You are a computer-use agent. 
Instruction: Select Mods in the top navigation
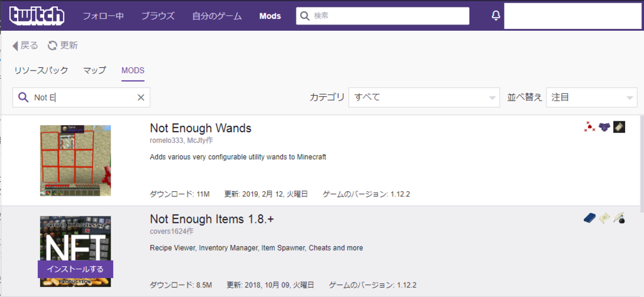coord(270,16)
